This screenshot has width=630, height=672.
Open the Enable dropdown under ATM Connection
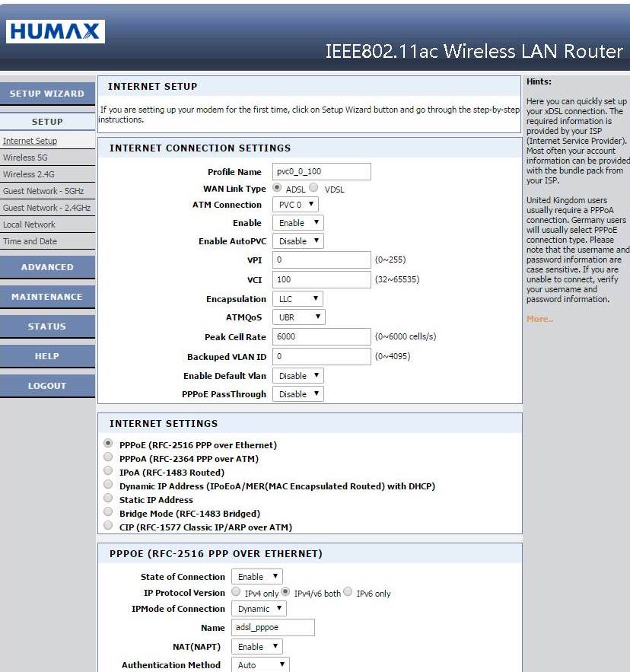[x=297, y=223]
